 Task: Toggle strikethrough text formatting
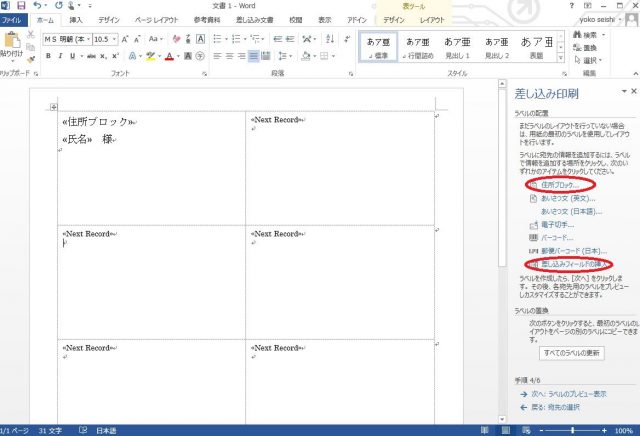point(93,56)
